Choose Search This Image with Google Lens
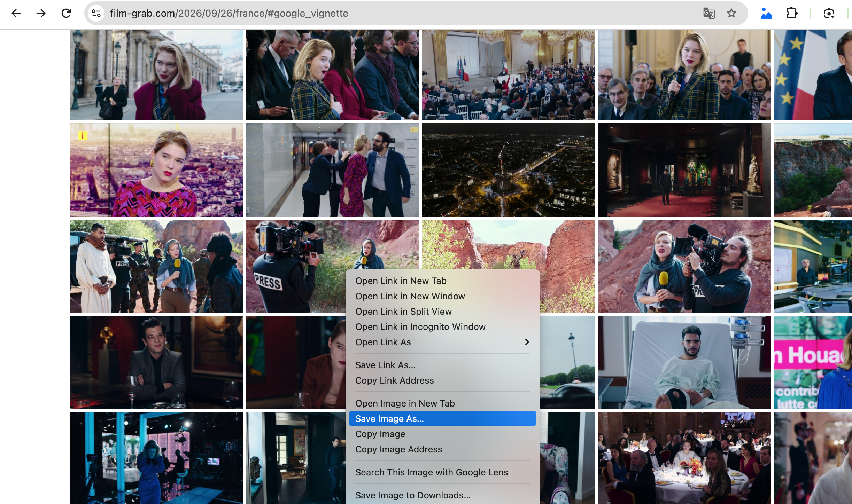The image size is (852, 504). 442,472
